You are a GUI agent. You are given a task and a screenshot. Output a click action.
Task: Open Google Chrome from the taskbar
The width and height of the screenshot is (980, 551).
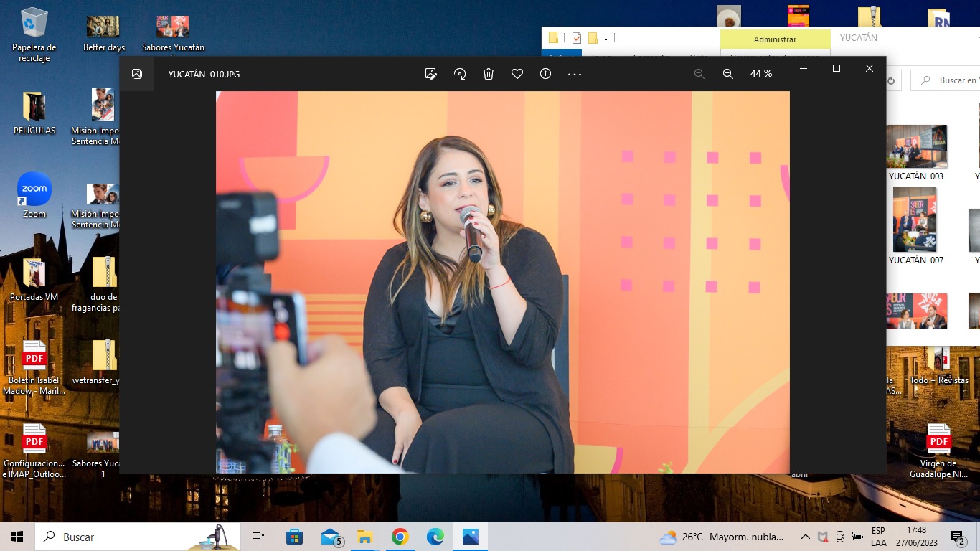point(400,537)
